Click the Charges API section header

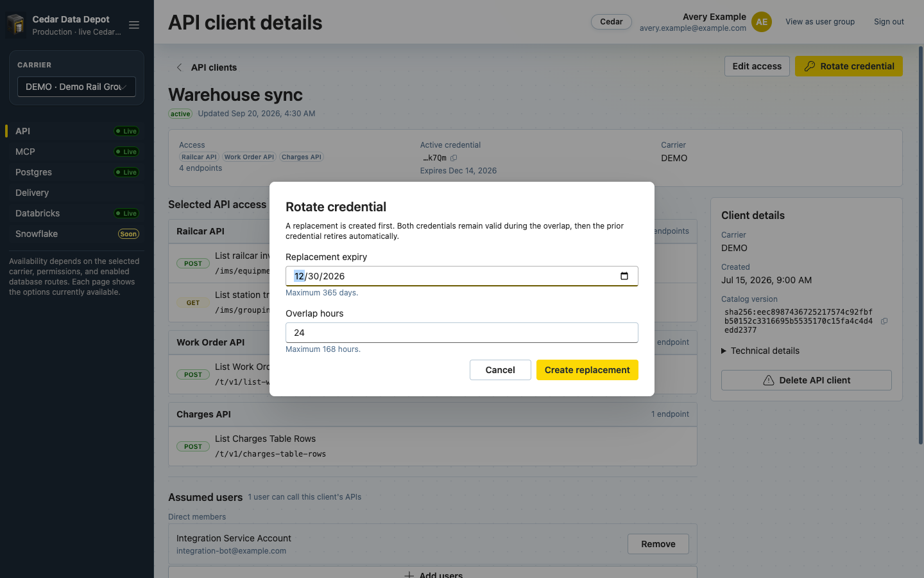pos(432,414)
